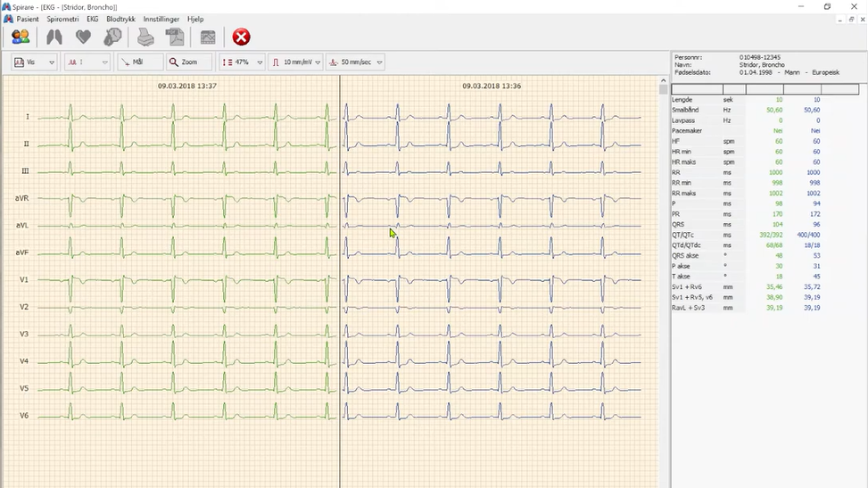Click the lead II label

26,144
